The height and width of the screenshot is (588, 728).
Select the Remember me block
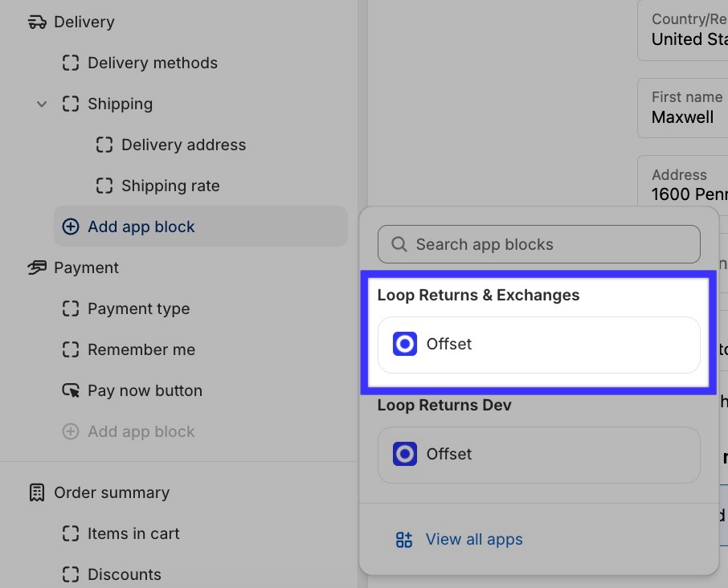(x=141, y=349)
